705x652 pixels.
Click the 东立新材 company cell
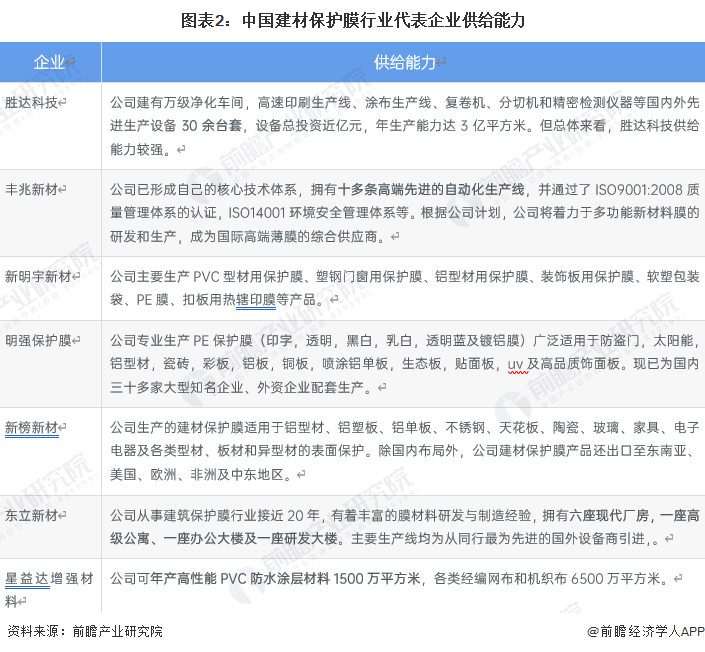point(50,527)
